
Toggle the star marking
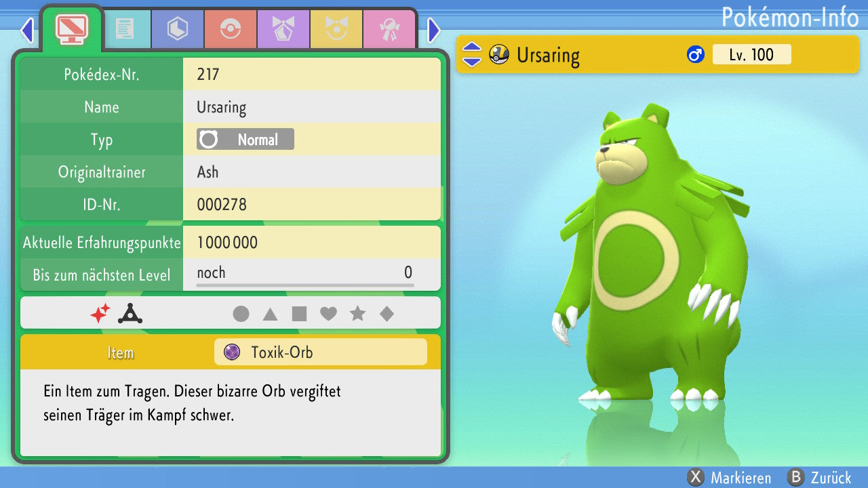pos(357,314)
